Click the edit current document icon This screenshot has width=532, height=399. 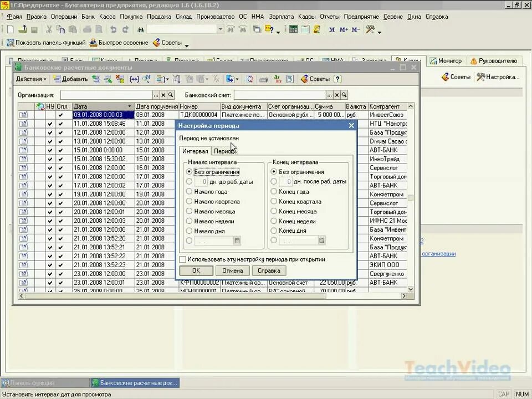[108, 79]
